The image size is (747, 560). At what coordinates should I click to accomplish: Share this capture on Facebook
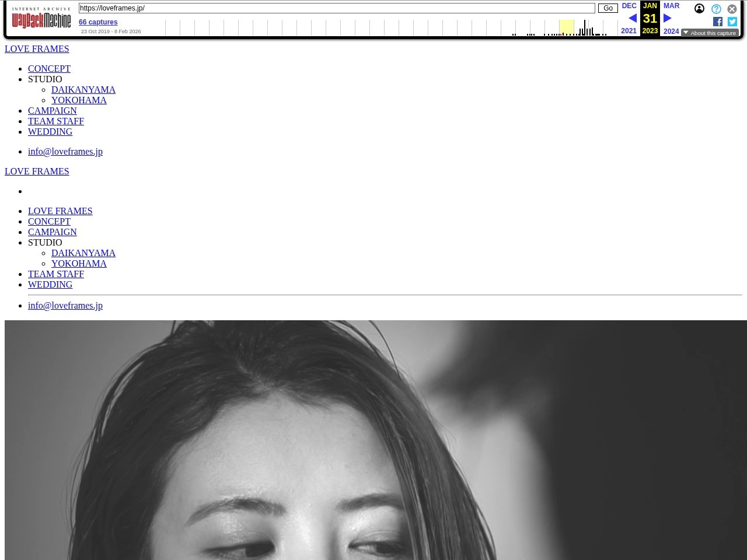point(718,22)
